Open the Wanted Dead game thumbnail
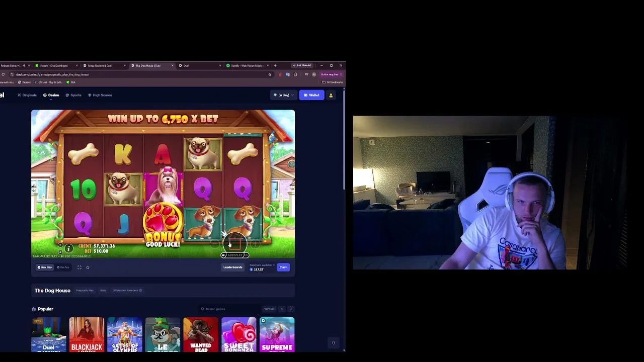Image resolution: width=644 pixels, height=362 pixels. pyautogui.click(x=201, y=334)
